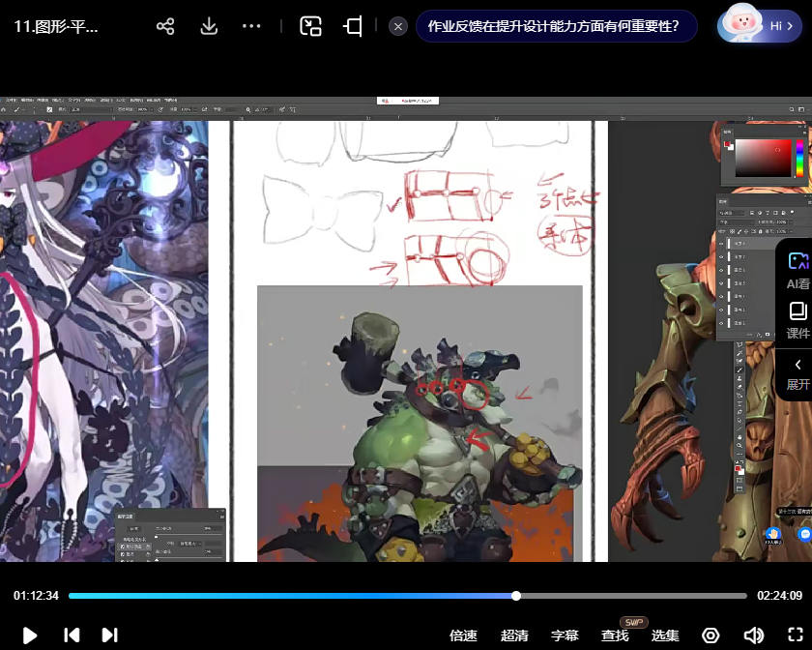Screen dimensions: 812x650
Task: Open the AI看 side panel
Action: click(x=797, y=270)
